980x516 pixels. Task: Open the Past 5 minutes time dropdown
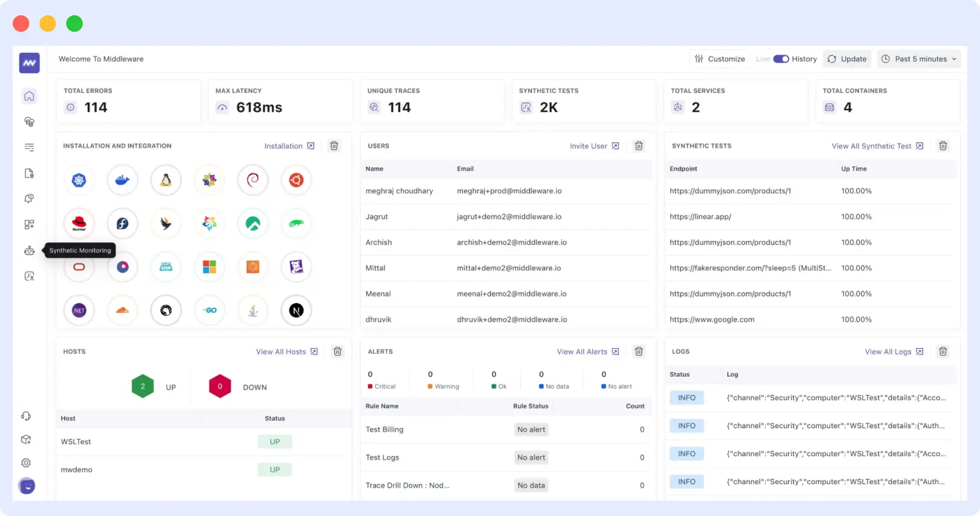[919, 59]
